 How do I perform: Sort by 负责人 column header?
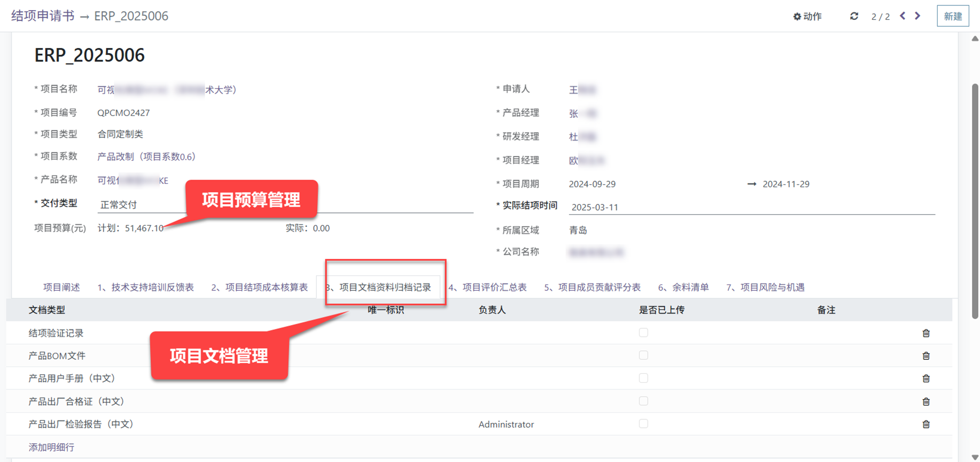[492, 310]
